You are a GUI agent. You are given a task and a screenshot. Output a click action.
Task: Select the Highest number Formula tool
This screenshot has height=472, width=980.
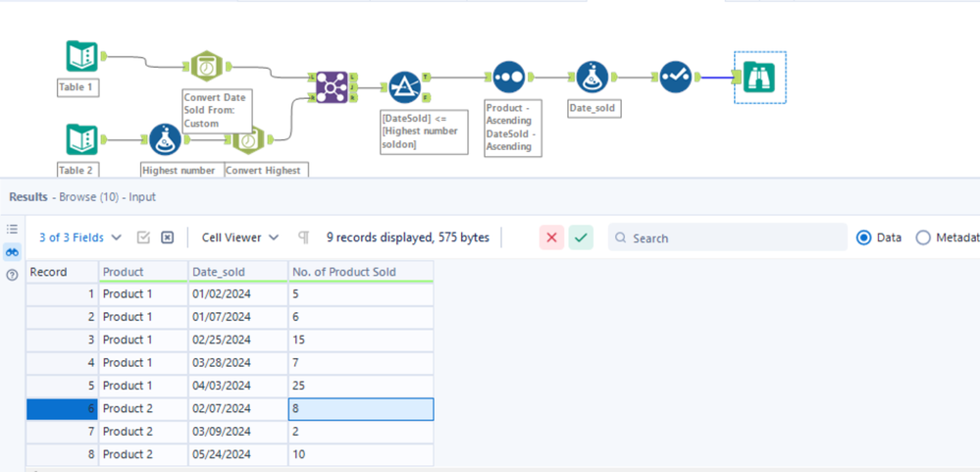tap(164, 140)
